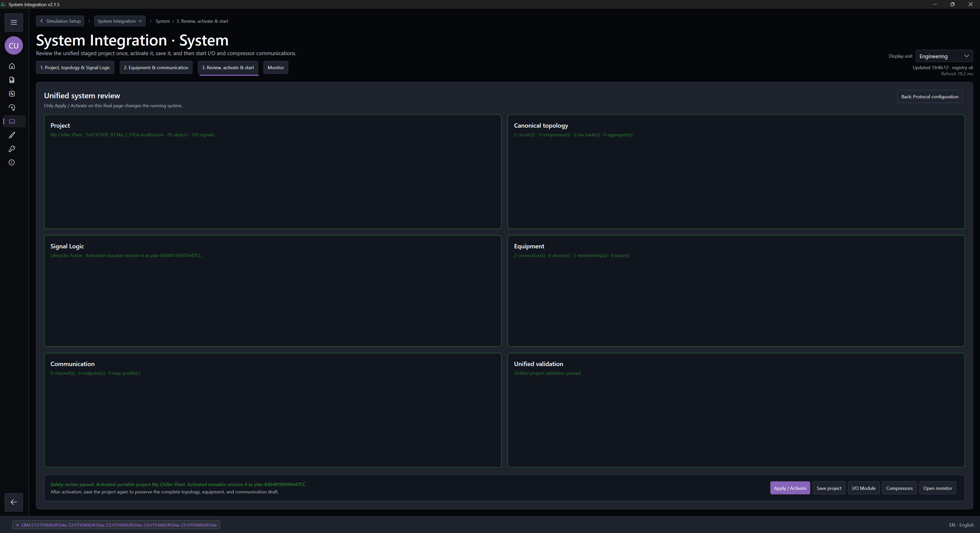The width and height of the screenshot is (980, 533).
Task: Click 'Updated 19:46:12 · registry v6' text
Action: point(943,67)
